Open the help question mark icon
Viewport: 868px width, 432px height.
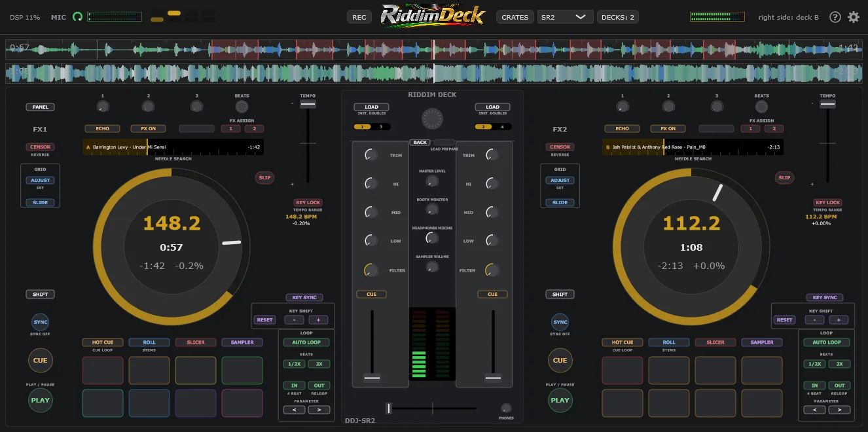coord(835,17)
